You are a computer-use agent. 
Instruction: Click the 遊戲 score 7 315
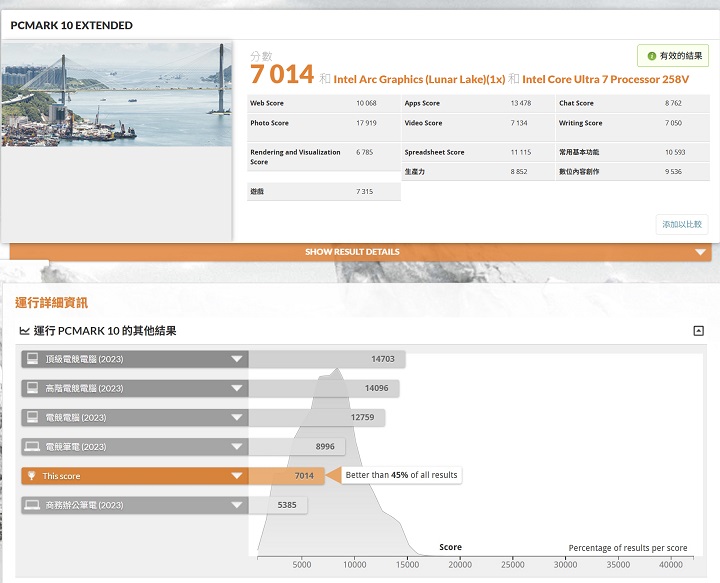365,191
